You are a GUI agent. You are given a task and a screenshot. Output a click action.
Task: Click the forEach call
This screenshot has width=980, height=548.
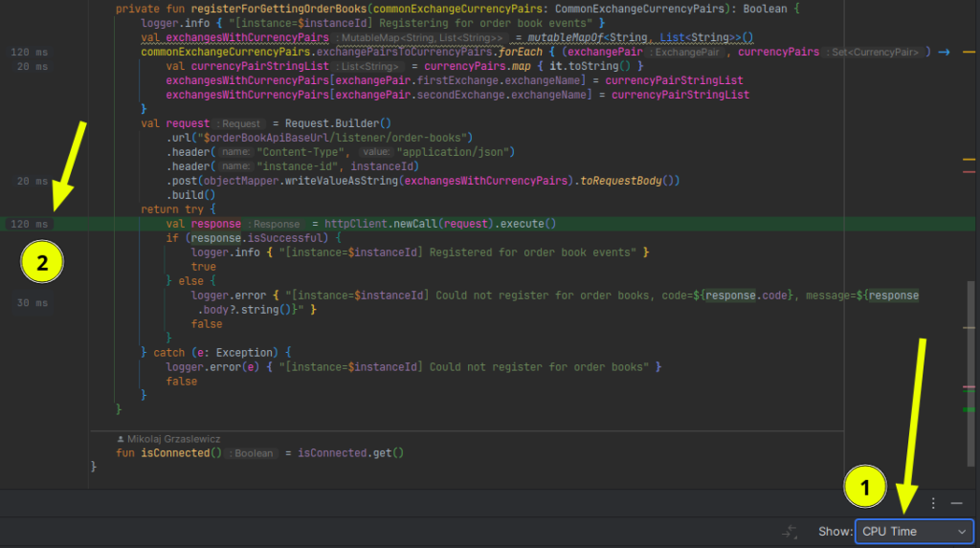(x=520, y=52)
